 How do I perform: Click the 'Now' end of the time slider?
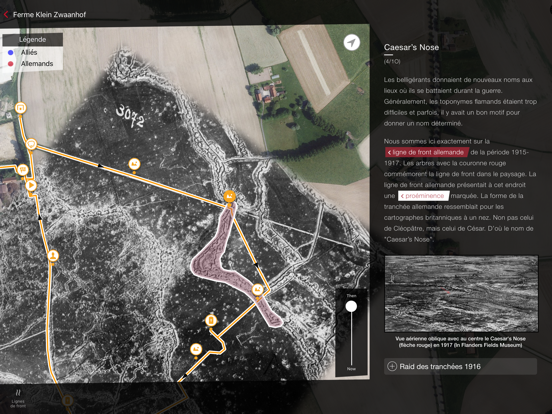coord(351,369)
